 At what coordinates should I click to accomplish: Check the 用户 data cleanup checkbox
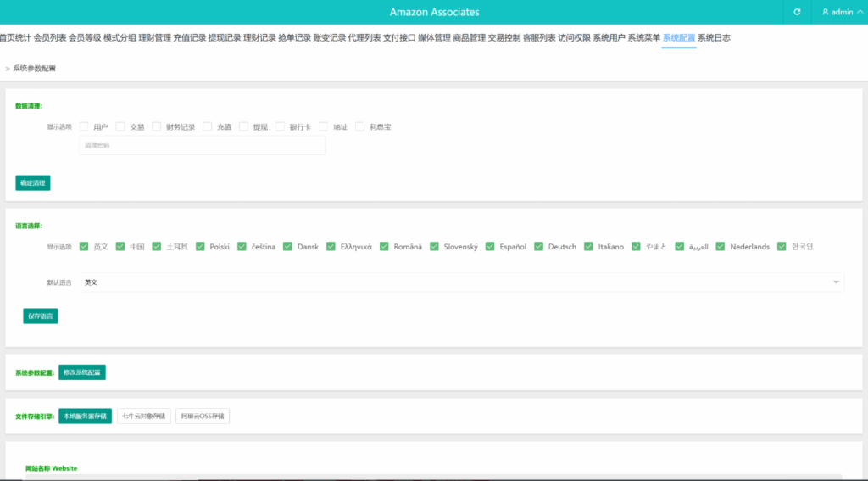tap(84, 126)
